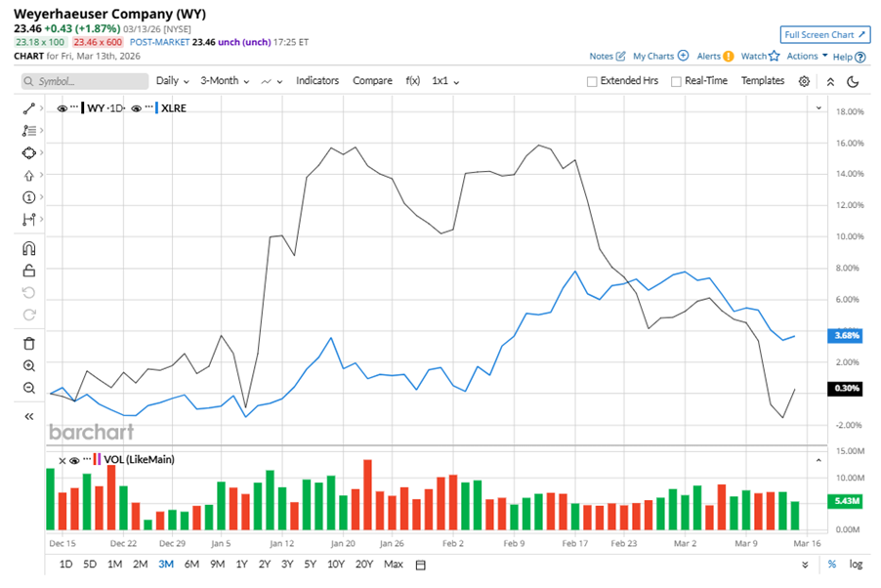Hide the WY series eye icon
Viewport: 881px width, 588px height.
[x=63, y=108]
